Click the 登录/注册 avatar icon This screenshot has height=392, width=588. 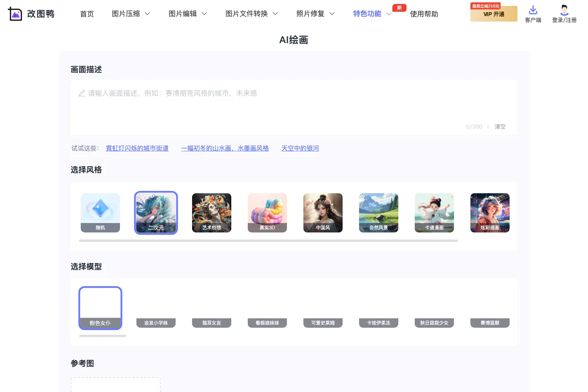pos(564,10)
